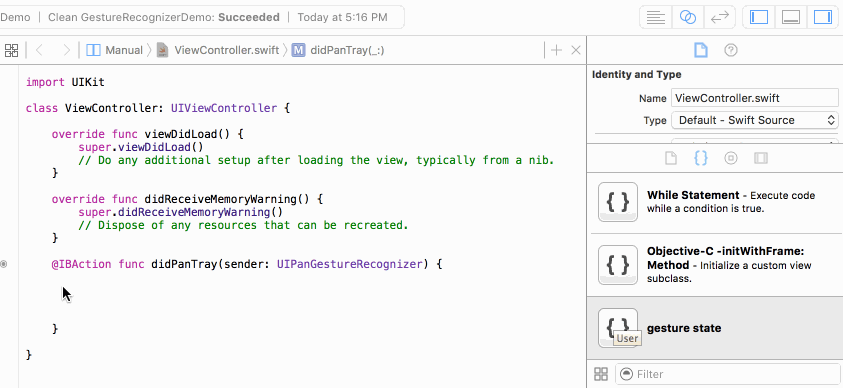Viewport: 843px width, 388px height.
Task: Click the IBAction connection circle in gutter
Action: (4, 264)
